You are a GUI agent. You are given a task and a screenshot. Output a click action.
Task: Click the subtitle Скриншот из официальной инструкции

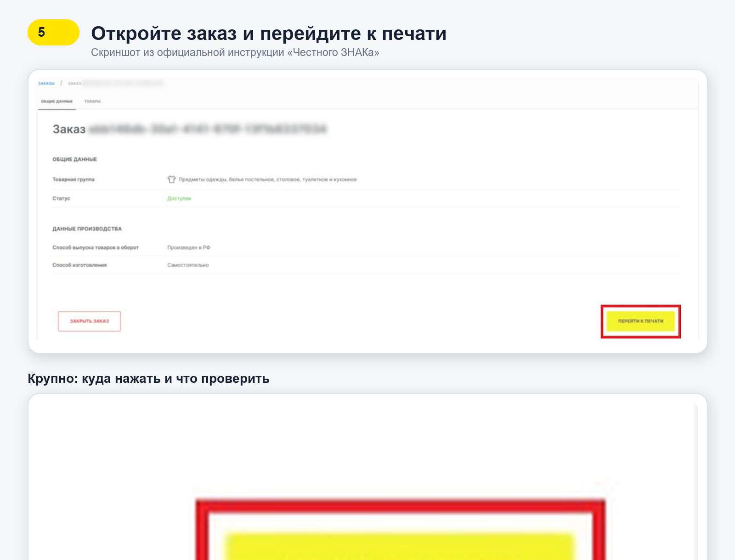(x=235, y=52)
